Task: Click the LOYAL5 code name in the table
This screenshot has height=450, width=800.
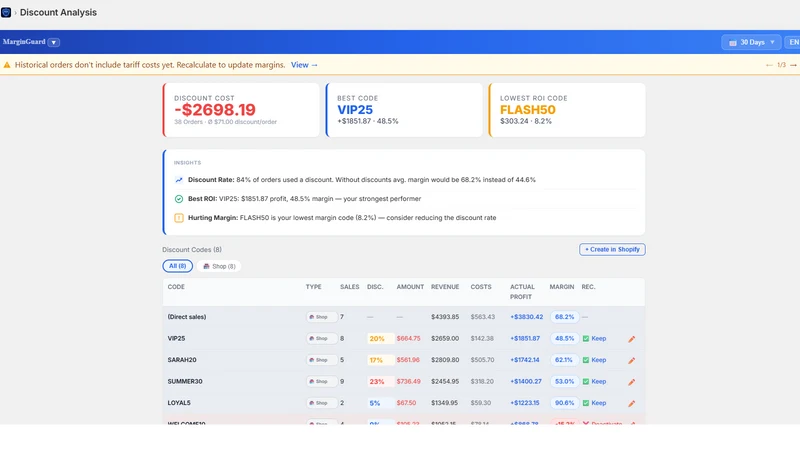Action: coord(179,403)
